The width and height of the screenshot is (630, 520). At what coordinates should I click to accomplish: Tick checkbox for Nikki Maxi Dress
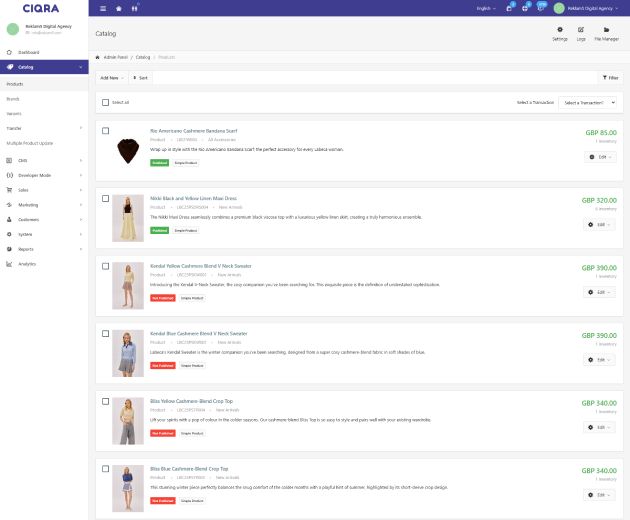click(106, 199)
